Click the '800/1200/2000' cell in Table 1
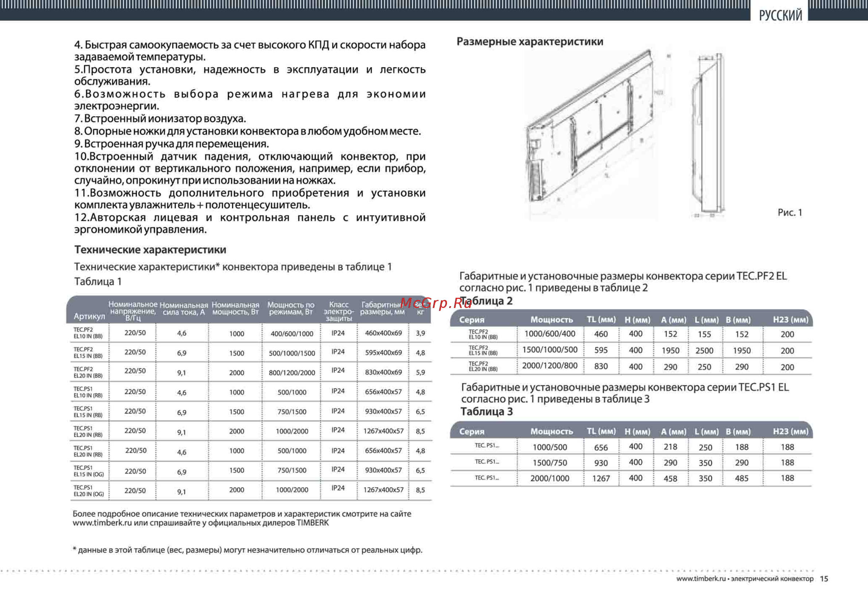This screenshot has width=868, height=605. click(x=292, y=373)
